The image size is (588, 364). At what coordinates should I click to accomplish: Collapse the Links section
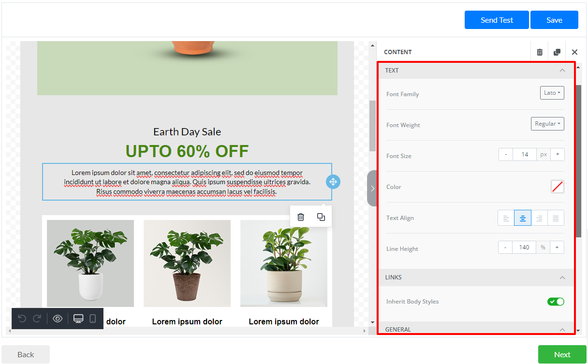tap(562, 277)
